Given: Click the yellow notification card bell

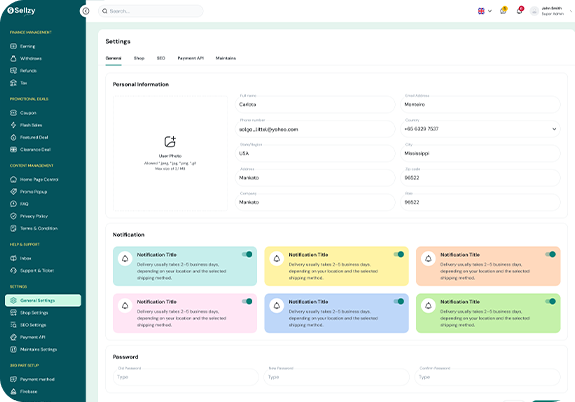Looking at the screenshot, I should pos(277,259).
